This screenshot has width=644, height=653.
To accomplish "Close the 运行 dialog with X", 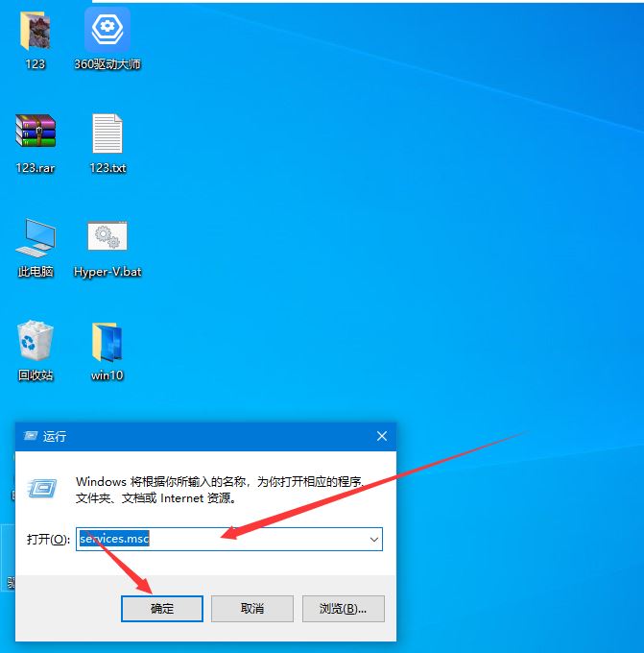I will pos(382,436).
